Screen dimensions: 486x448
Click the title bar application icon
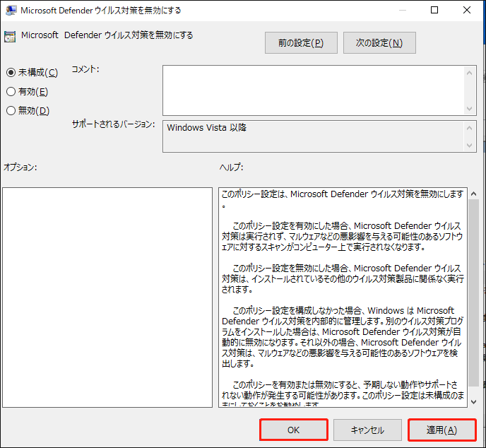pos(11,10)
